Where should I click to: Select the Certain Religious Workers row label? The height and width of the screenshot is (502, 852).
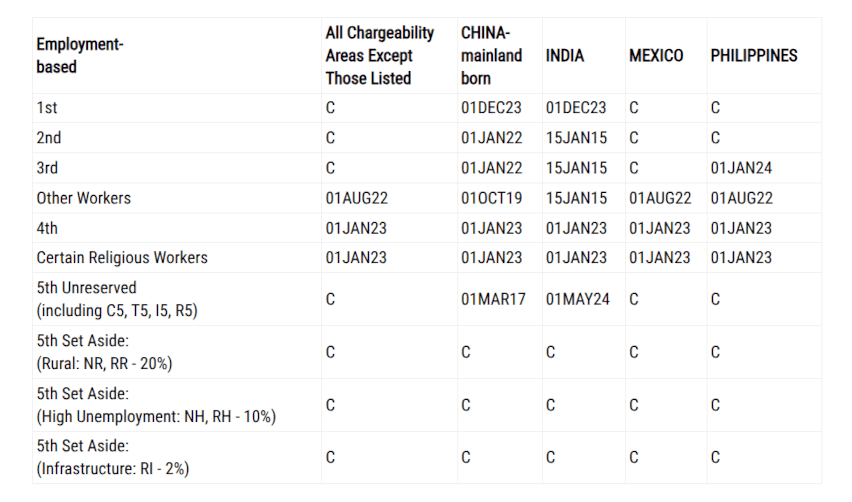point(122,258)
